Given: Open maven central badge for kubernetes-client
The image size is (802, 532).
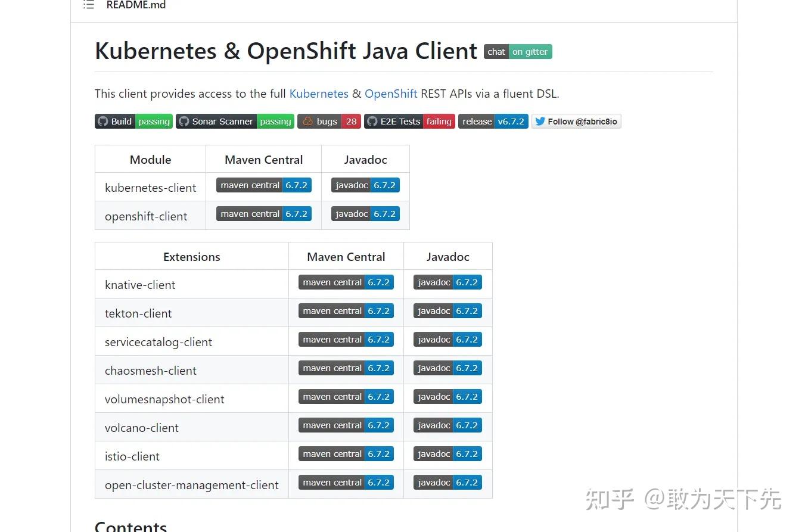Looking at the screenshot, I should click(x=263, y=185).
